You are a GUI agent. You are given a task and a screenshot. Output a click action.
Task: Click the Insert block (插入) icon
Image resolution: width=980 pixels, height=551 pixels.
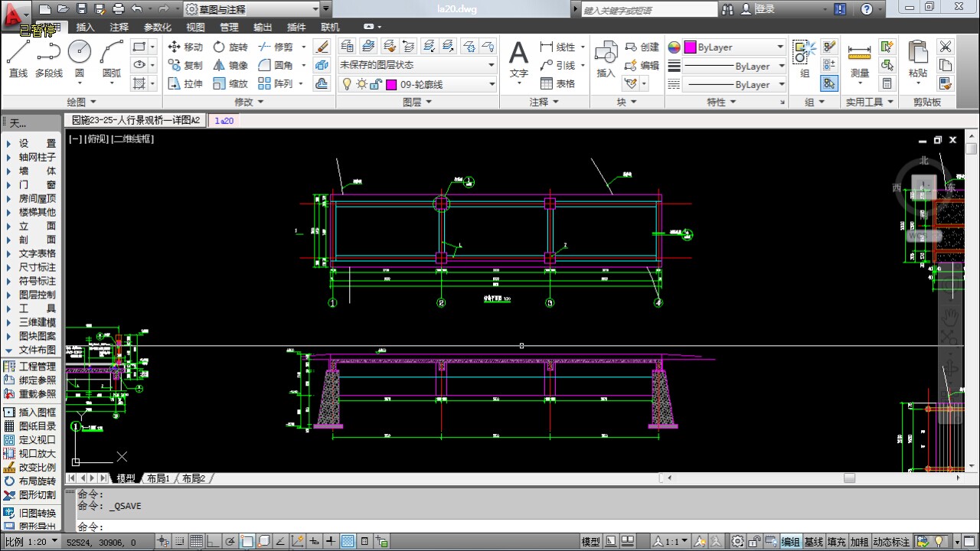click(606, 60)
